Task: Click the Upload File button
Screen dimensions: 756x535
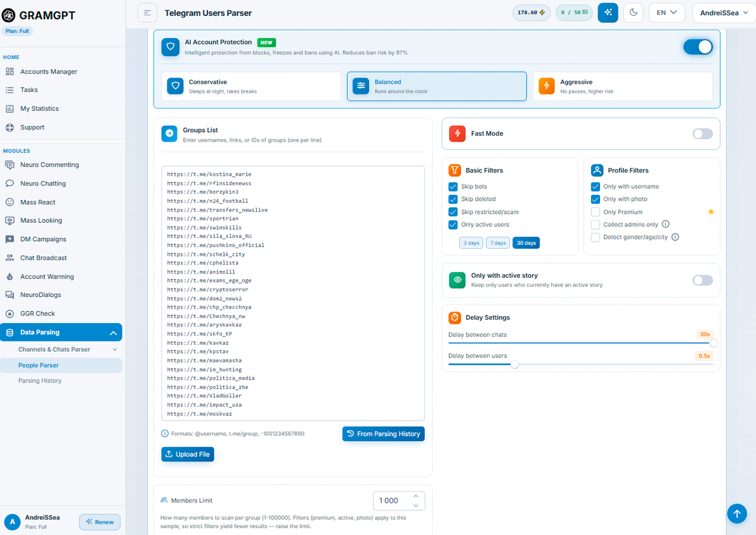Action: click(x=188, y=454)
